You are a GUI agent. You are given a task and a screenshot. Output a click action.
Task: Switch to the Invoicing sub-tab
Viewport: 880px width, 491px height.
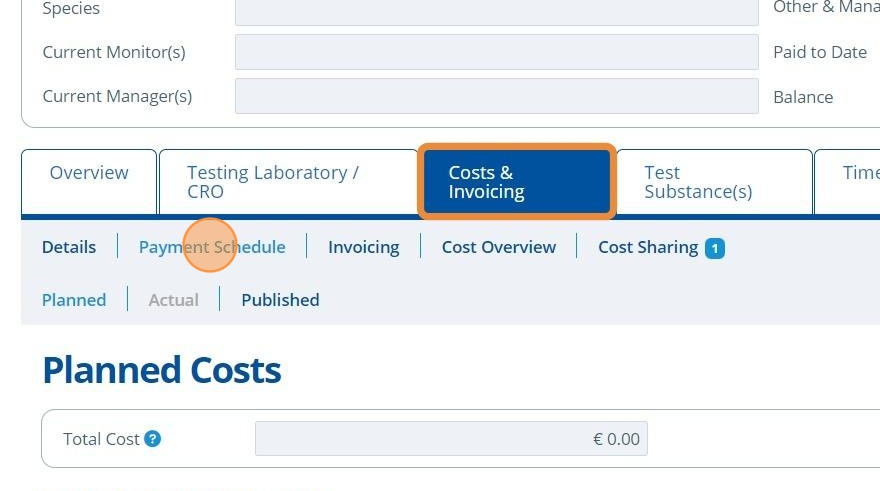pyautogui.click(x=363, y=247)
